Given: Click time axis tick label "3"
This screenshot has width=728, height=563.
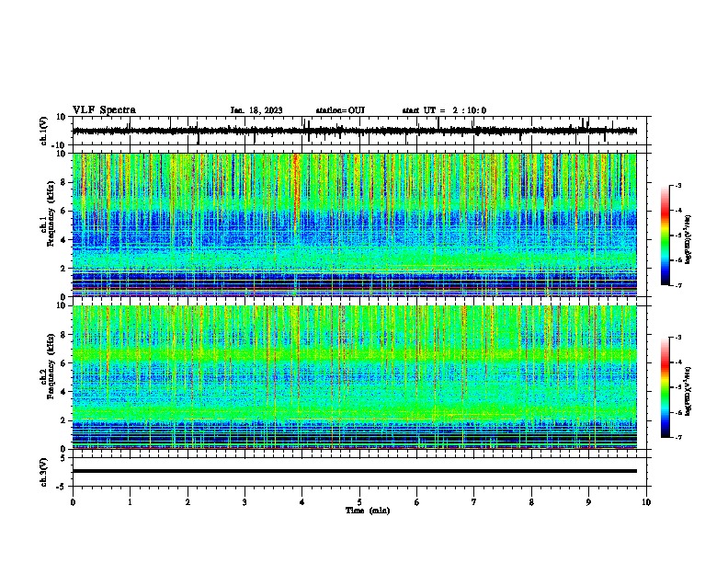Looking at the screenshot, I should coord(245,502).
